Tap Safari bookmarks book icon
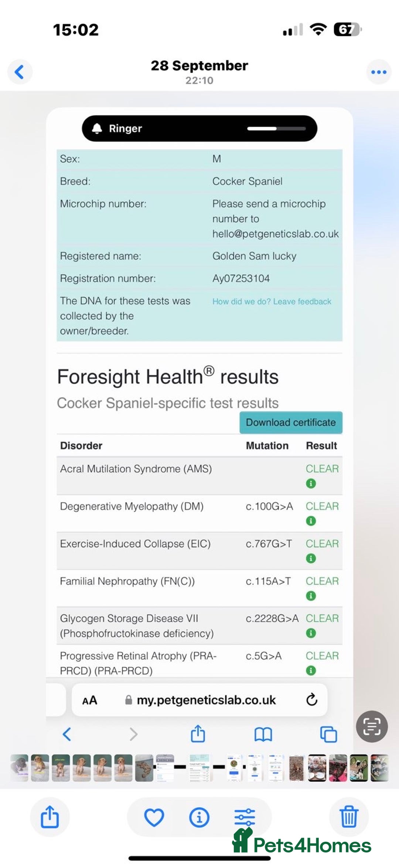 tap(263, 734)
